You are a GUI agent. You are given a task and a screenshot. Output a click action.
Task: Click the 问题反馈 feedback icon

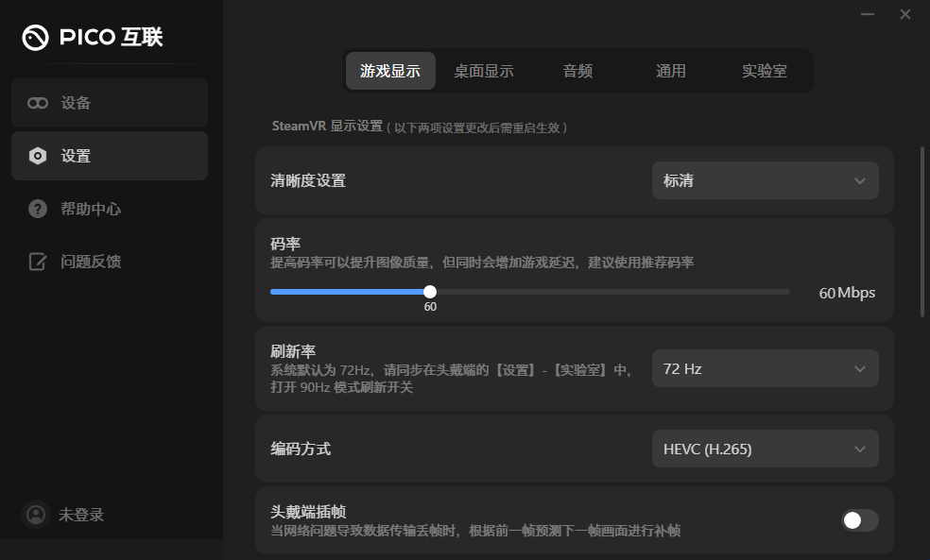pos(37,262)
